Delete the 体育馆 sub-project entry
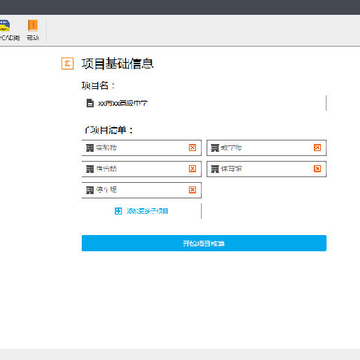The width and height of the screenshot is (360, 360). pos(317,169)
